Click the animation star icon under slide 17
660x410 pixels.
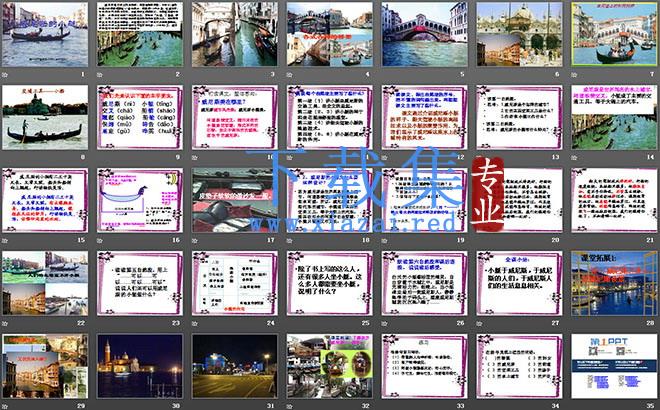[x=194, y=240]
